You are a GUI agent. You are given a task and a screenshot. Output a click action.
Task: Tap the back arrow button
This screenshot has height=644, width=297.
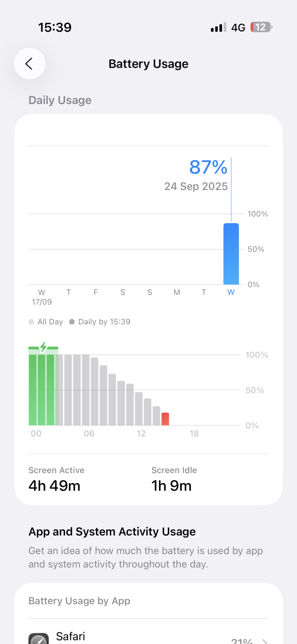30,64
